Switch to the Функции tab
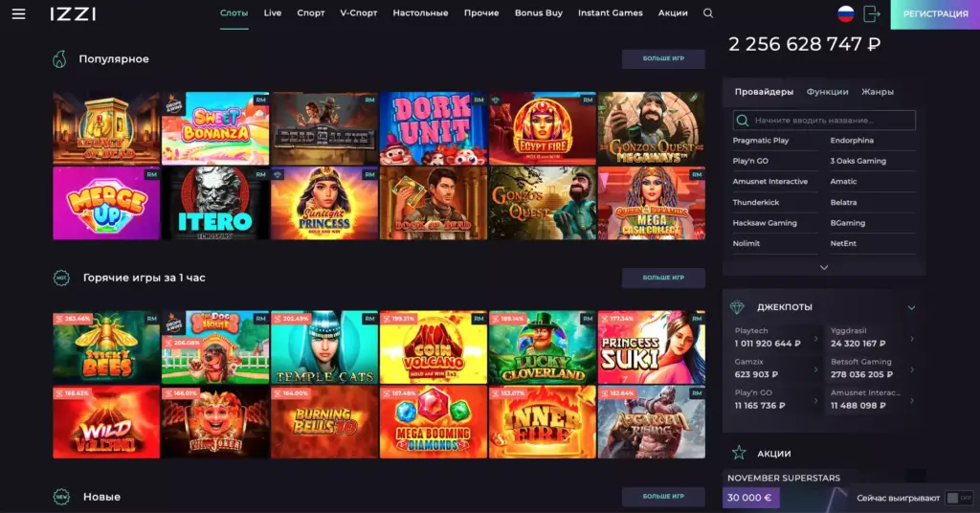This screenshot has height=513, width=980. (x=827, y=92)
